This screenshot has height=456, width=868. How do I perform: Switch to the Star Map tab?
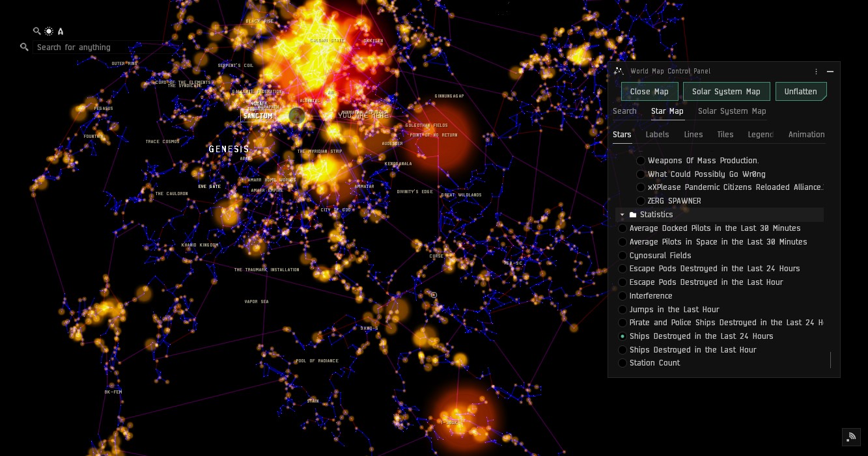pyautogui.click(x=667, y=111)
